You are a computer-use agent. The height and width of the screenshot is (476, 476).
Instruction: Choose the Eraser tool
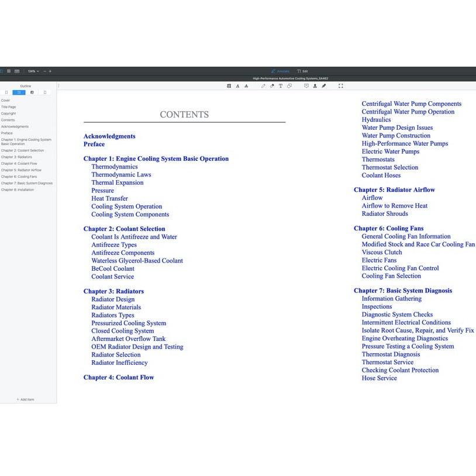(272, 86)
